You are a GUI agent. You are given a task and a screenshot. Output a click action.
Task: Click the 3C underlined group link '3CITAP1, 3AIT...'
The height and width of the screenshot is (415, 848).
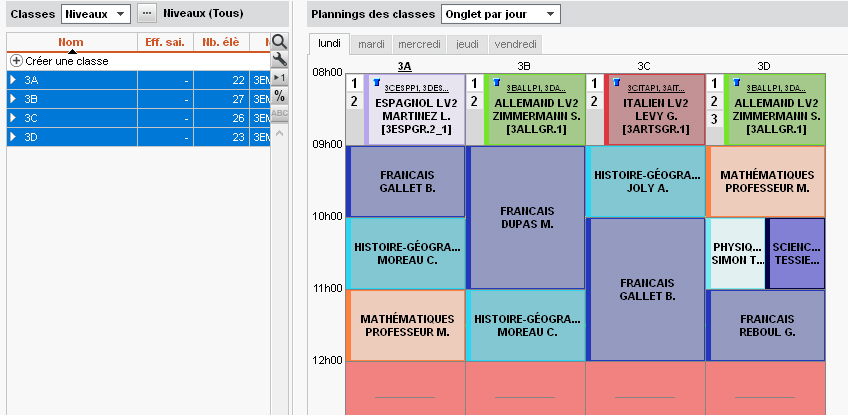point(655,88)
